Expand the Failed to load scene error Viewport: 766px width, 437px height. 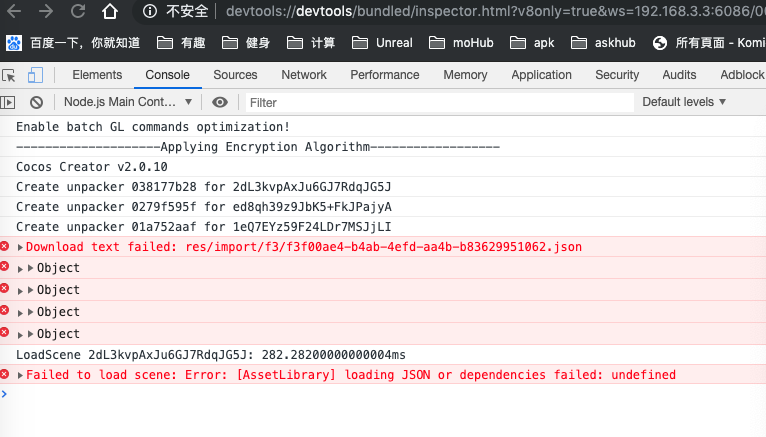21,375
